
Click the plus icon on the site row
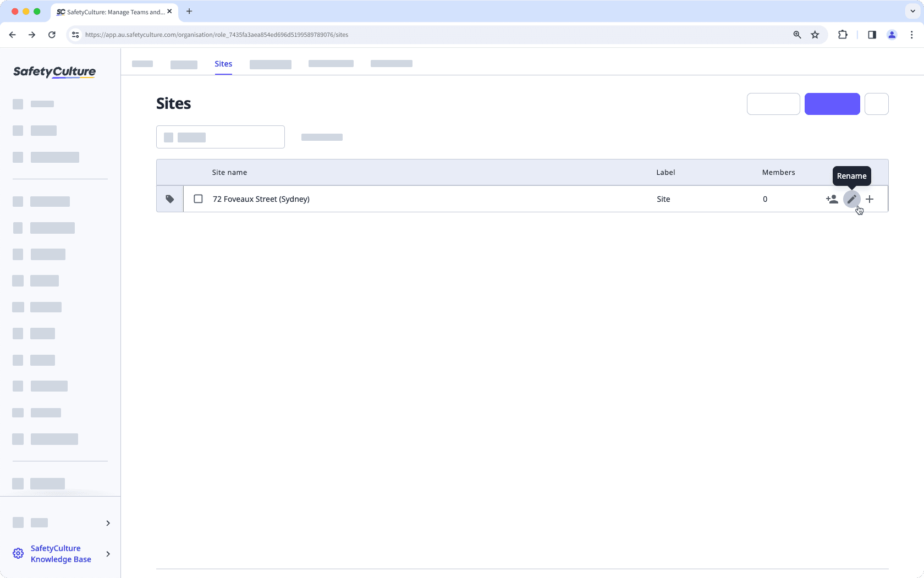tap(870, 199)
